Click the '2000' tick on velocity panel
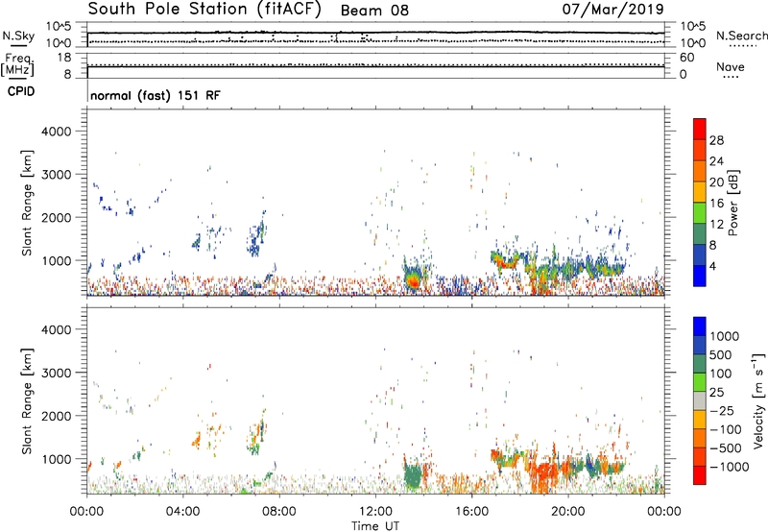Screen dimensions: 768x532 tap(57, 416)
